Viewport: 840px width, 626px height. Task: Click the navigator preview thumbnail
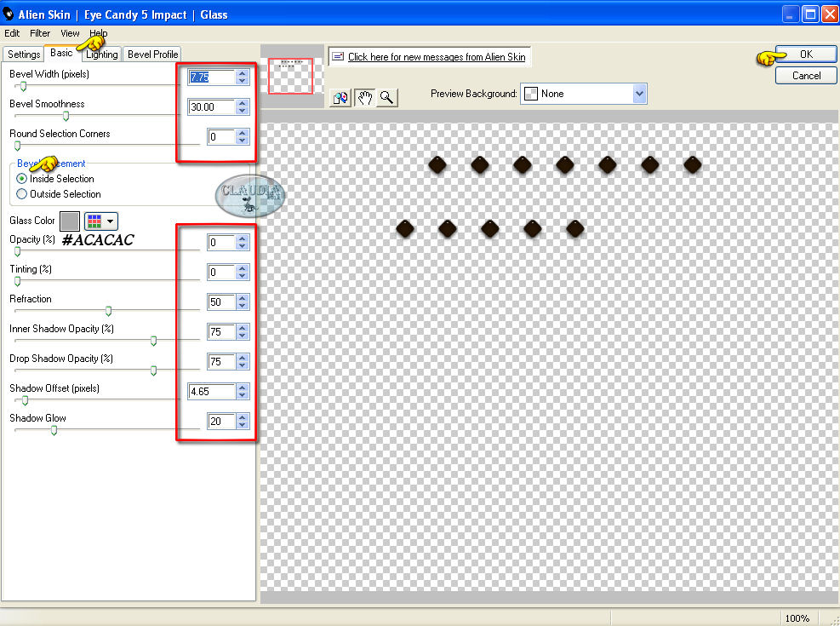[x=291, y=76]
